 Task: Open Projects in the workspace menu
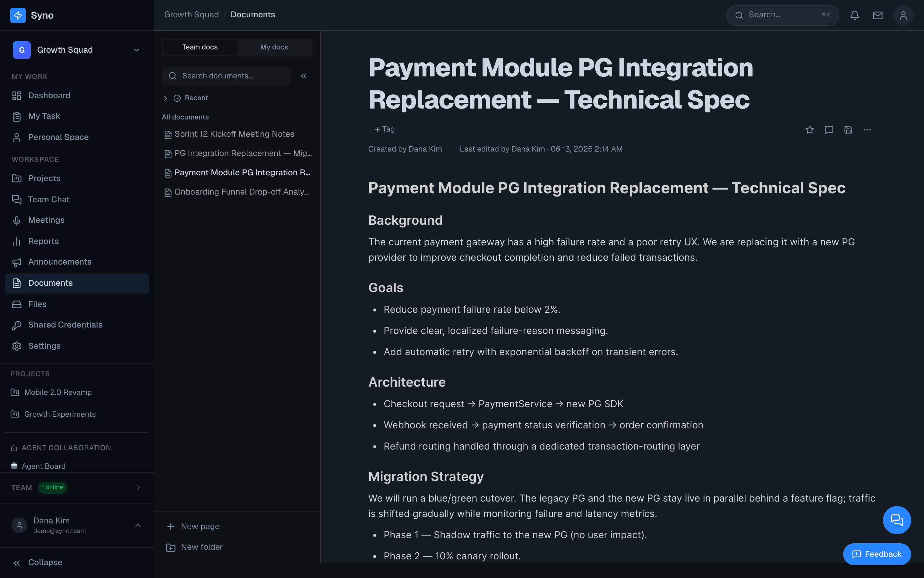(77, 179)
